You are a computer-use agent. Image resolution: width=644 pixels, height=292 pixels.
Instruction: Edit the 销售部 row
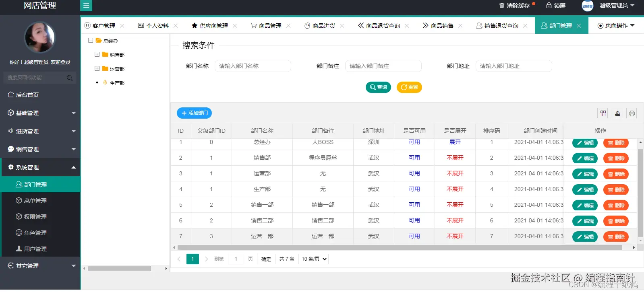585,158
